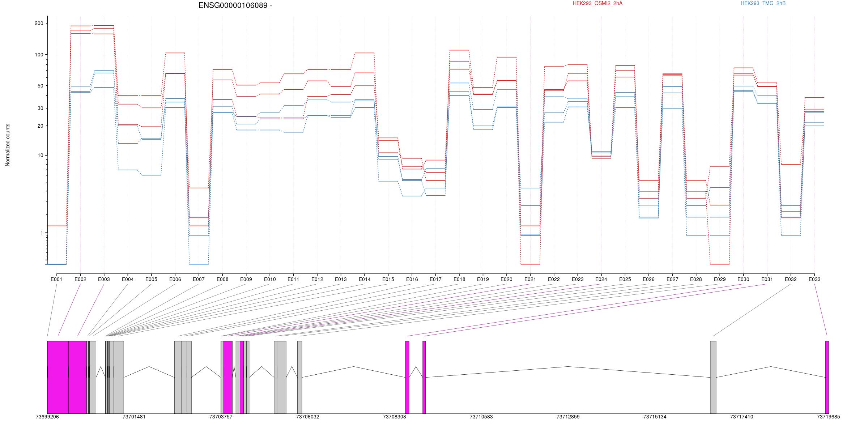
Task: Click the exon label E012
Action: pyautogui.click(x=317, y=279)
